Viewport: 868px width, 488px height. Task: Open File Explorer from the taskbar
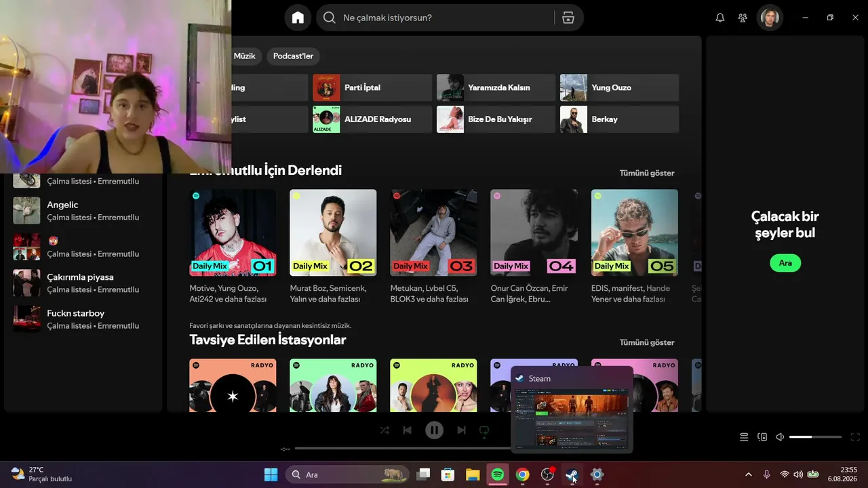[473, 474]
